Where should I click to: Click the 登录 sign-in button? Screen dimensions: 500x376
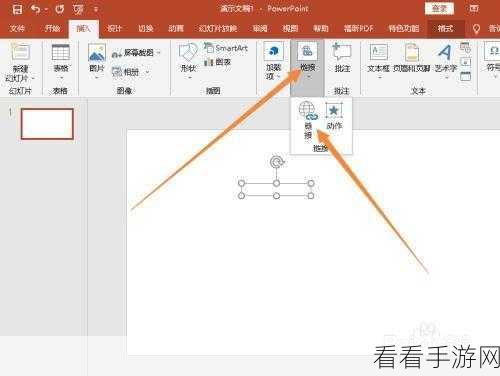coord(439,9)
